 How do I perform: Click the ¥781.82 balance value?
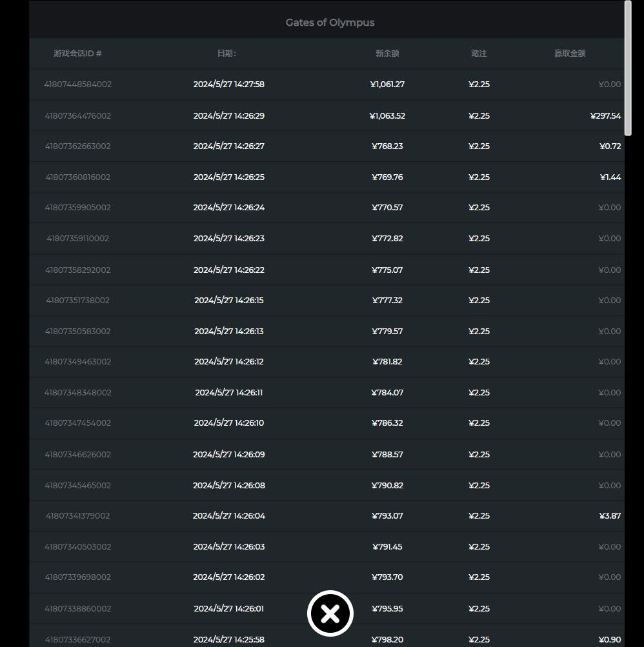[x=387, y=361]
